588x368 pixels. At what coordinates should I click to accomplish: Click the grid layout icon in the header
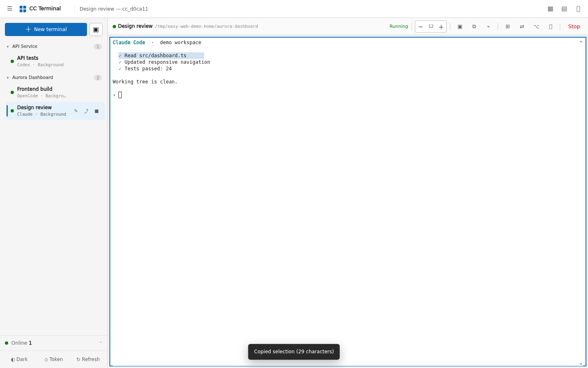[550, 9]
